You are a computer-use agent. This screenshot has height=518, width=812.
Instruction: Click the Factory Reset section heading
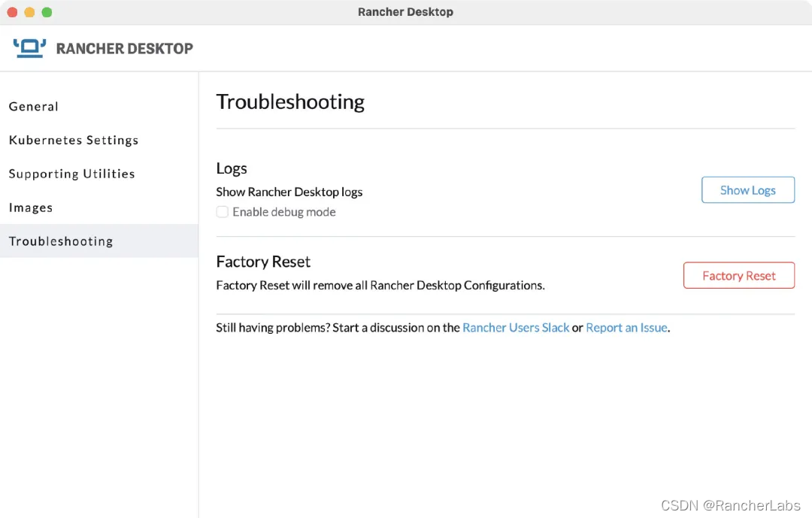click(263, 262)
